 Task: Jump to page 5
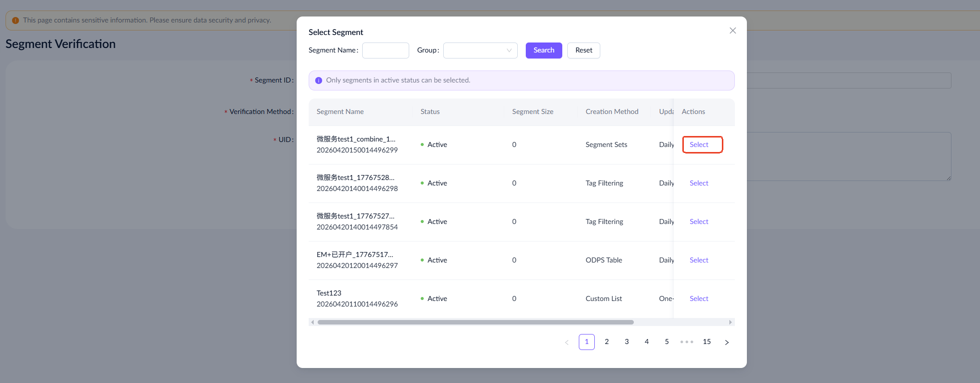pos(666,342)
